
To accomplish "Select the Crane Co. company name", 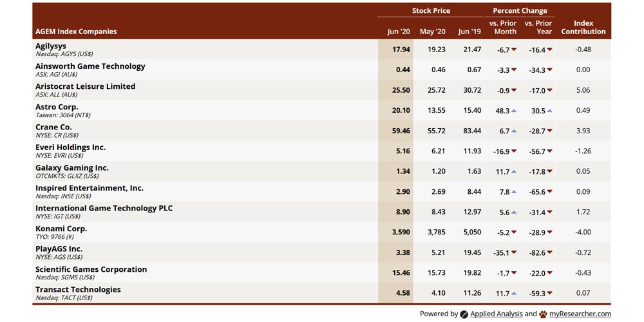I will tap(53, 127).
